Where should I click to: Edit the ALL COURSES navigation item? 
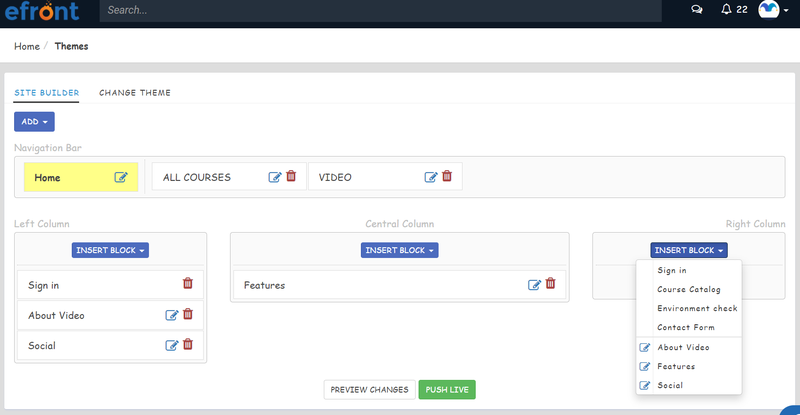(274, 177)
